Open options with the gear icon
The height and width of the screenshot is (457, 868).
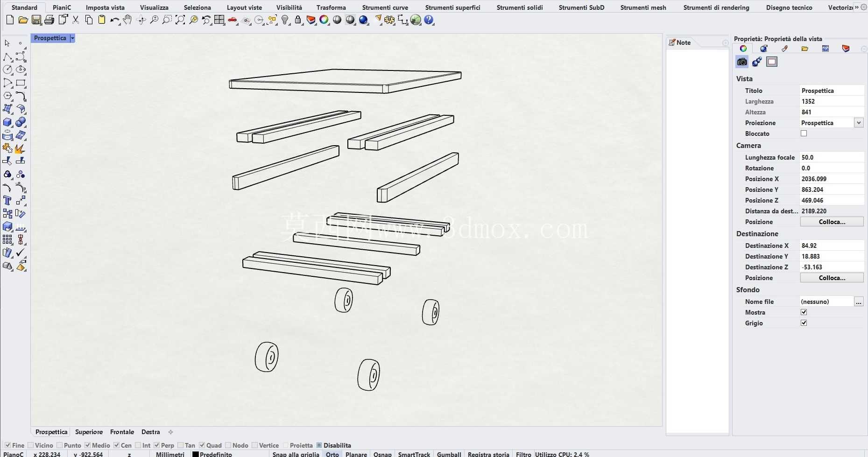[x=390, y=20]
